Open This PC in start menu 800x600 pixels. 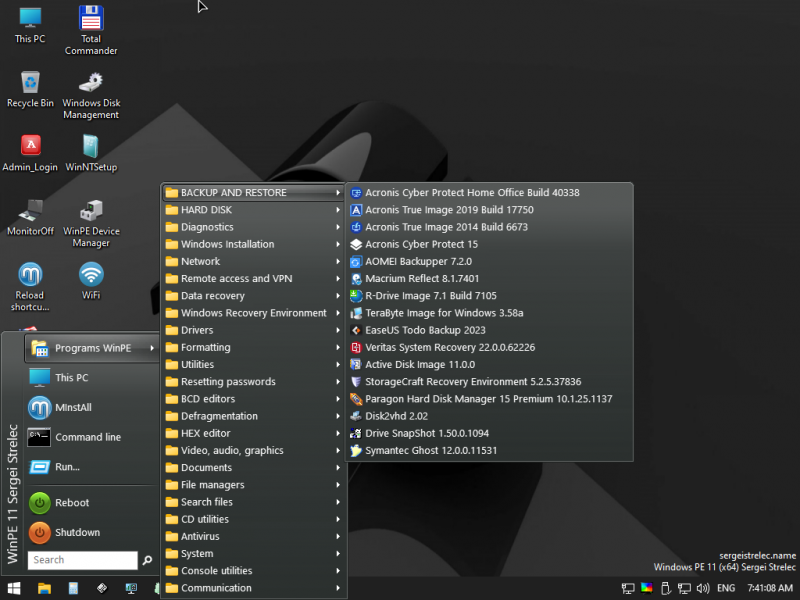click(x=92, y=378)
